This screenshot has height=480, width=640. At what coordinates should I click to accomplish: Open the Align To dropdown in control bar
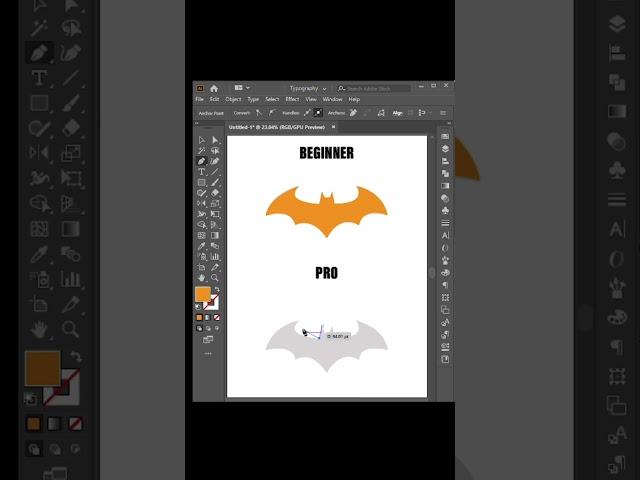(423, 113)
